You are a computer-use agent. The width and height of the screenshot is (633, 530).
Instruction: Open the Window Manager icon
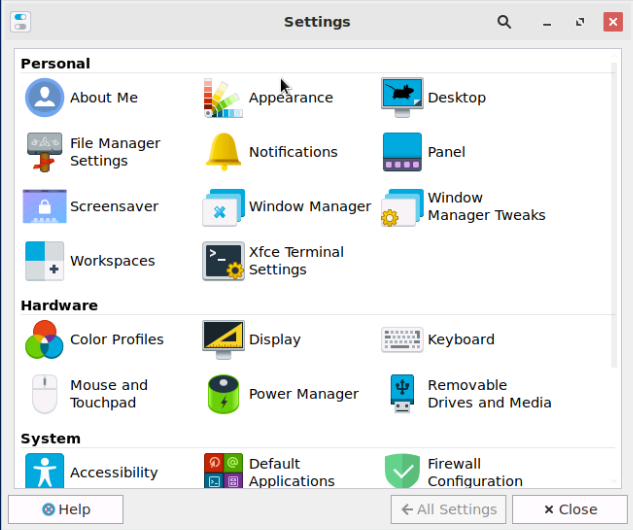[223, 207]
